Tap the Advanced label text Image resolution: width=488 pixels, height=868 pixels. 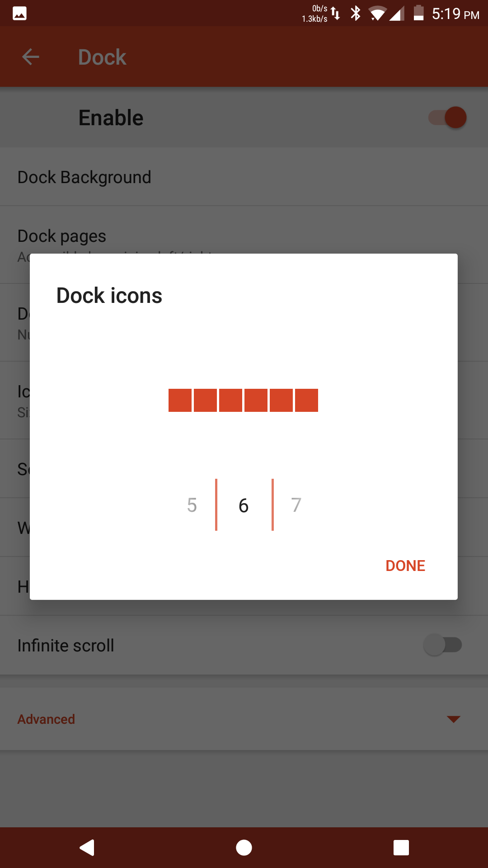46,719
